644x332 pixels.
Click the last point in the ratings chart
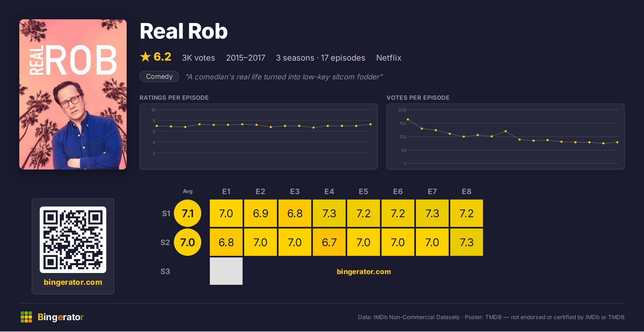coord(371,124)
